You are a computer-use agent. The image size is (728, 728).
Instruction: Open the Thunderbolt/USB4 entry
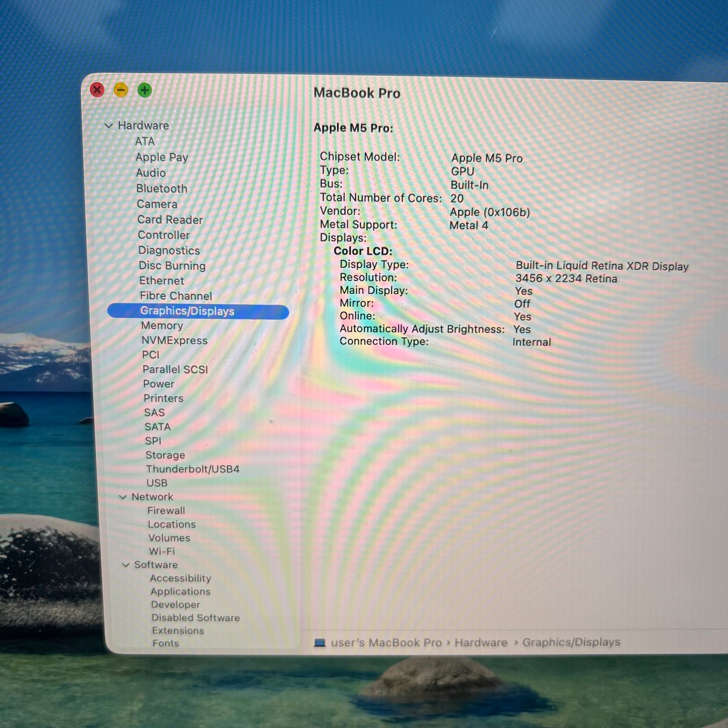(x=192, y=469)
